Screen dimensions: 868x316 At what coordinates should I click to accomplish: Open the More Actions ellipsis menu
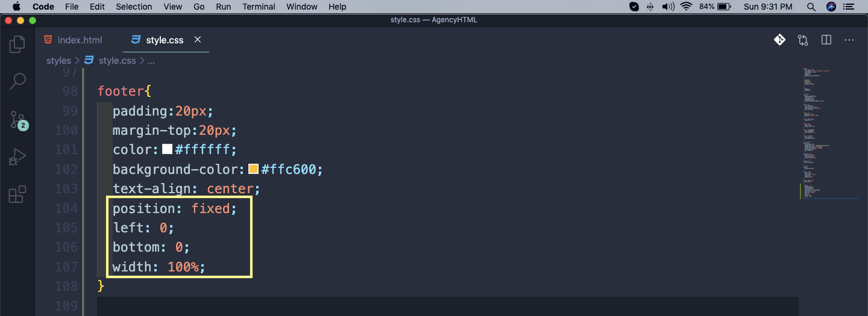tap(849, 40)
